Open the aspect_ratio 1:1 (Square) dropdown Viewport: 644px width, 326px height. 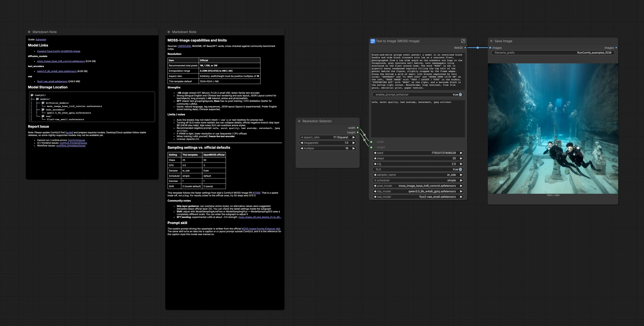tap(327, 137)
